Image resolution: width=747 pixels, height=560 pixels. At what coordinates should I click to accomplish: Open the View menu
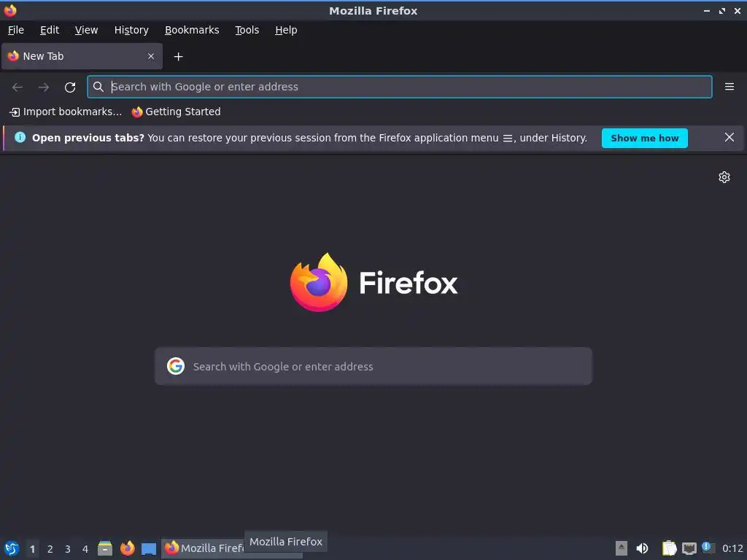pyautogui.click(x=86, y=30)
